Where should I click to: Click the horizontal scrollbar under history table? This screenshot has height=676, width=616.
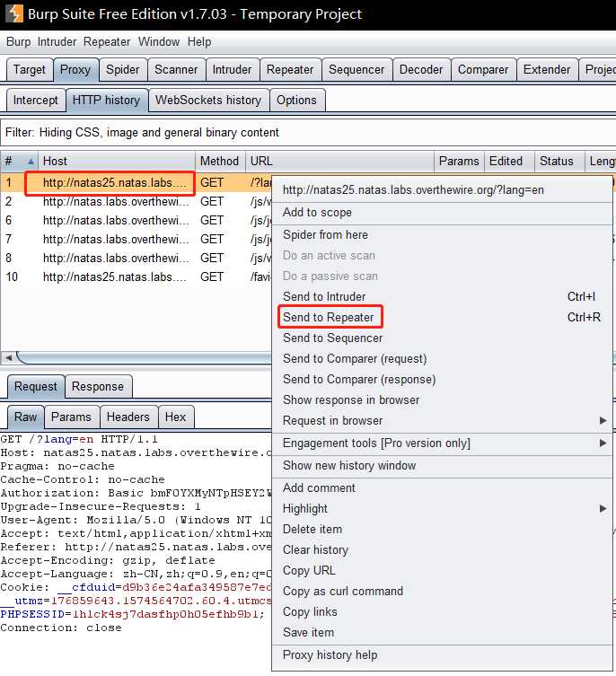pyautogui.click(x=145, y=357)
